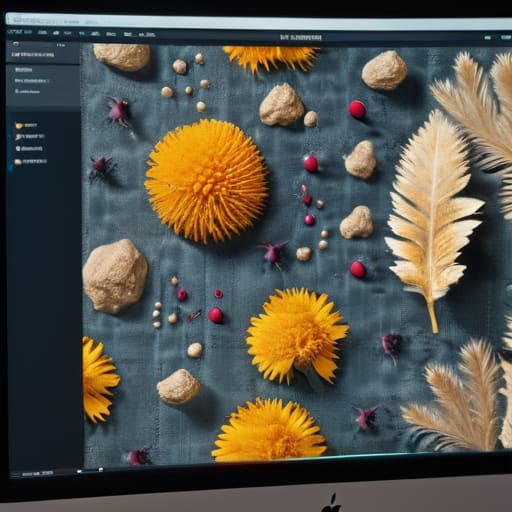Select the large round orange flower on the canvas
512x512 pixels.
(207, 181)
